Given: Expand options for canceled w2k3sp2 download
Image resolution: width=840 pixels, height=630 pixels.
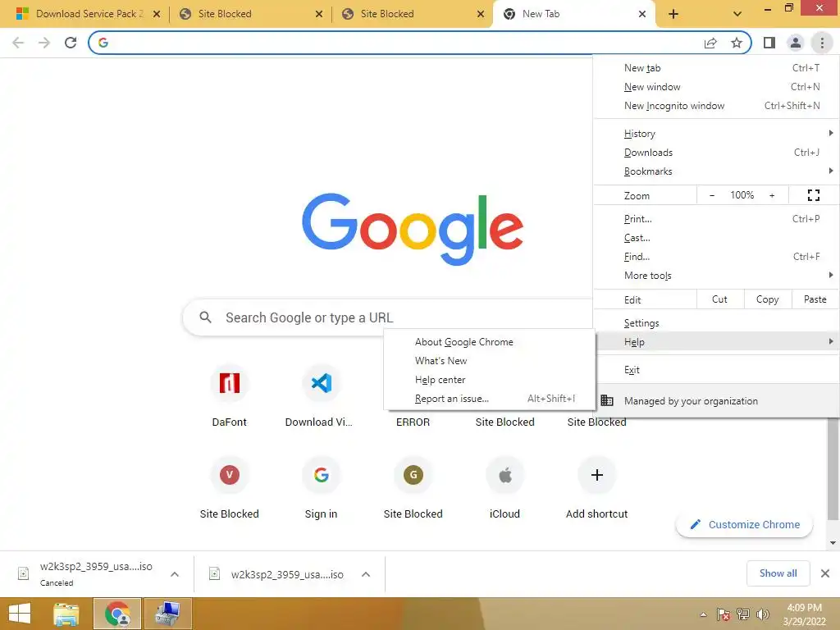Looking at the screenshot, I should 175,574.
